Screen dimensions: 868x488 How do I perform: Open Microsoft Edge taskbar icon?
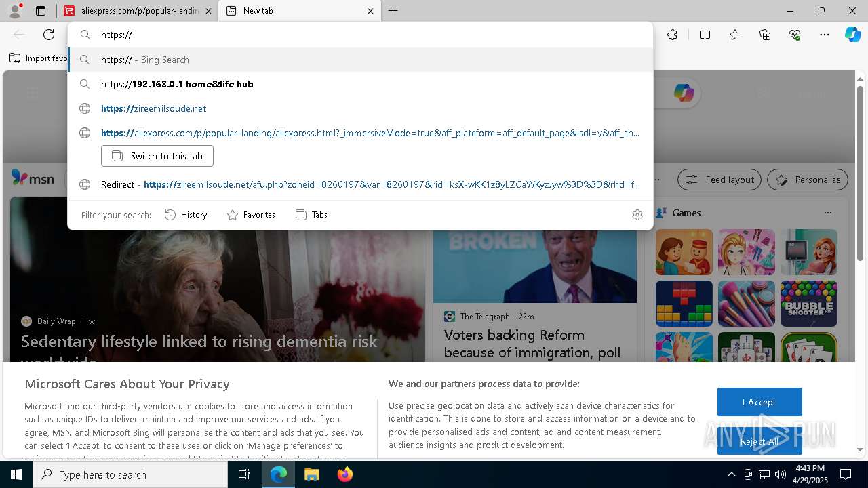click(x=279, y=474)
